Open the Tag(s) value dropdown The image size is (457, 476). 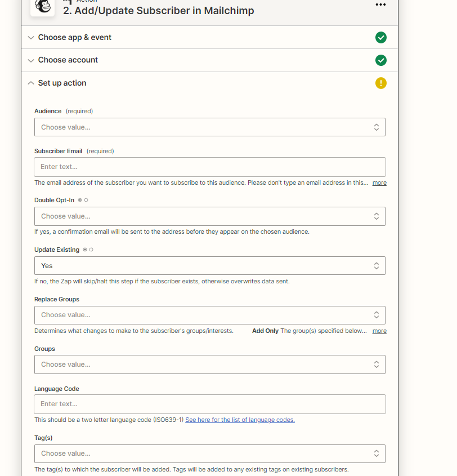[x=210, y=453]
